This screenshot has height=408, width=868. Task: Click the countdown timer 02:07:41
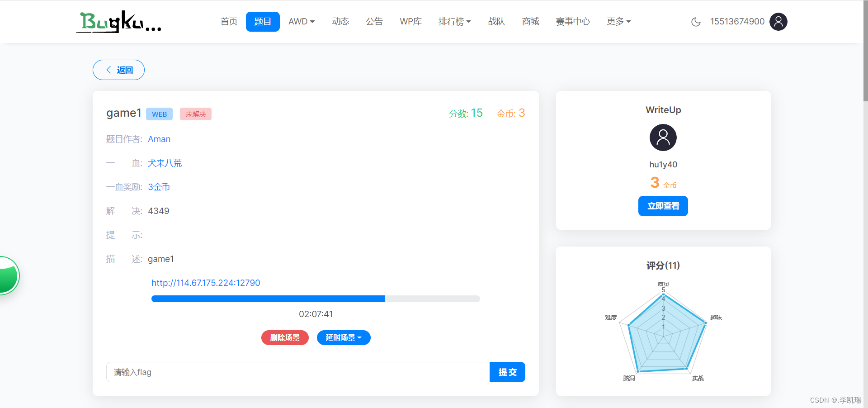tap(316, 314)
